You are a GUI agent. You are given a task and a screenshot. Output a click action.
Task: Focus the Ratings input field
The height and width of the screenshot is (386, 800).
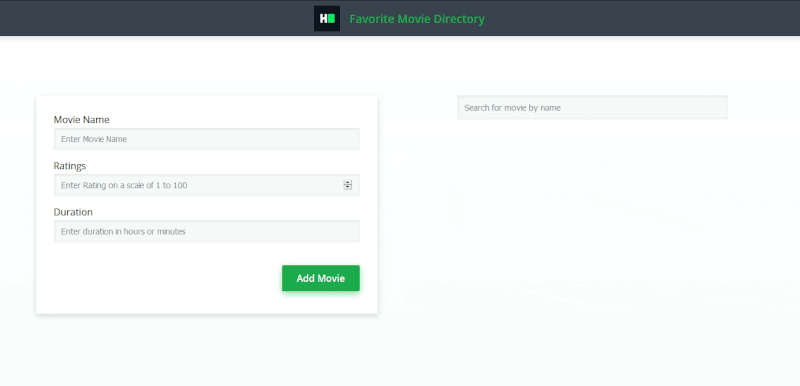207,185
